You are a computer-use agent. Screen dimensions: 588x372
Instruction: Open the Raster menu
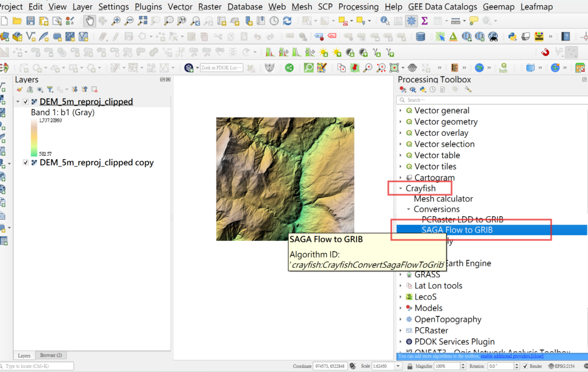click(x=210, y=7)
